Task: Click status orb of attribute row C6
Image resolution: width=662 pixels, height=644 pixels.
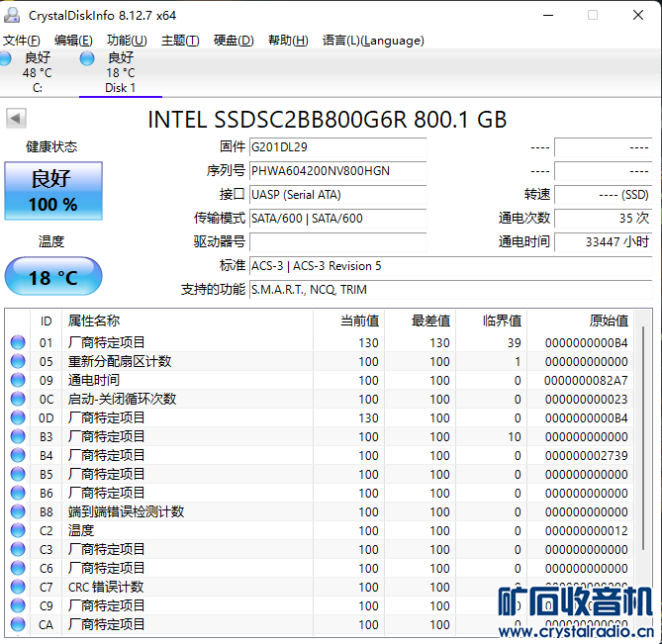Action: coord(18,568)
